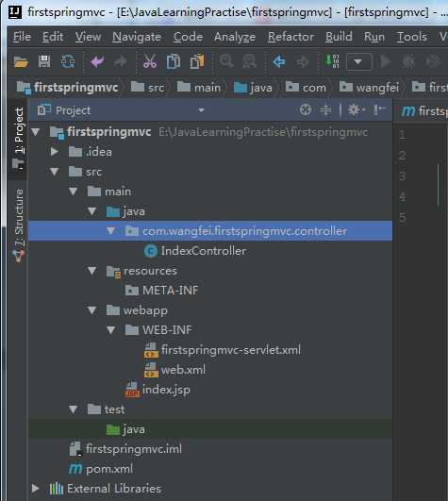
Task: Toggle the 7: Structure side tab
Action: (x=19, y=225)
